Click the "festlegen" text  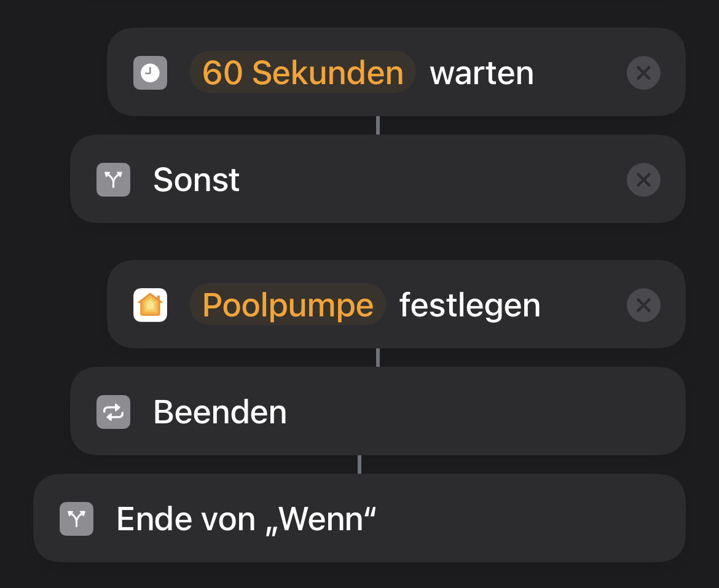pos(470,305)
